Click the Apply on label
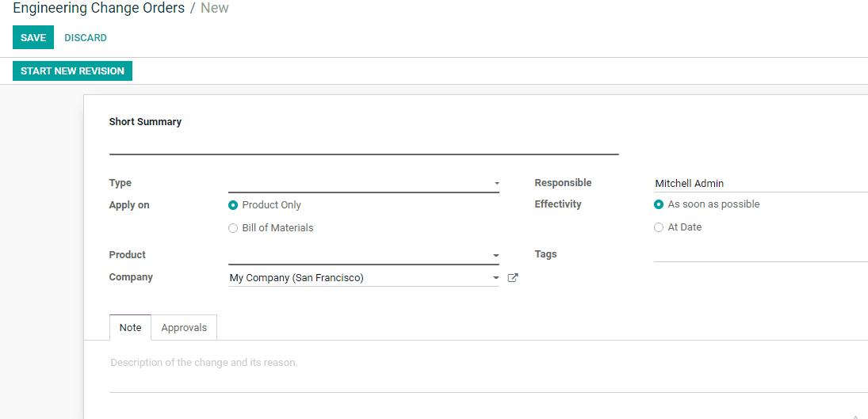868x419 pixels. click(x=129, y=205)
